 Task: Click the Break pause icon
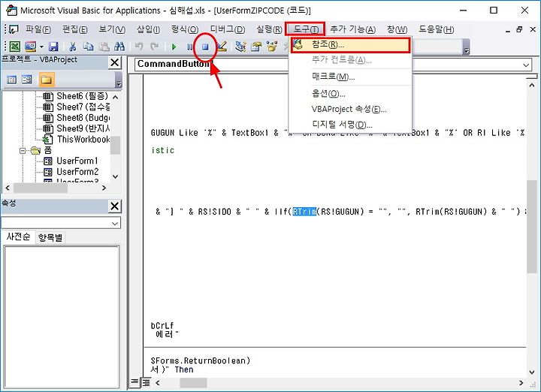tap(189, 47)
